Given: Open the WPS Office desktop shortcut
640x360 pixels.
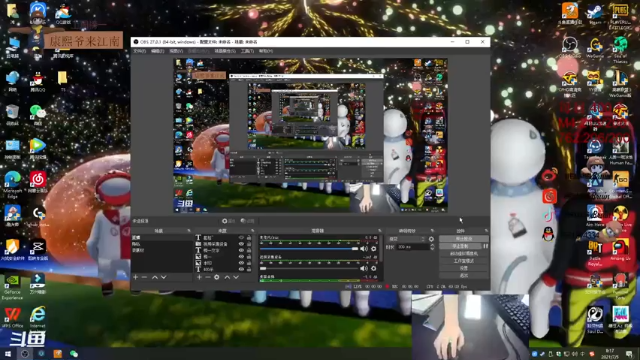Looking at the screenshot, I should (x=12, y=318).
